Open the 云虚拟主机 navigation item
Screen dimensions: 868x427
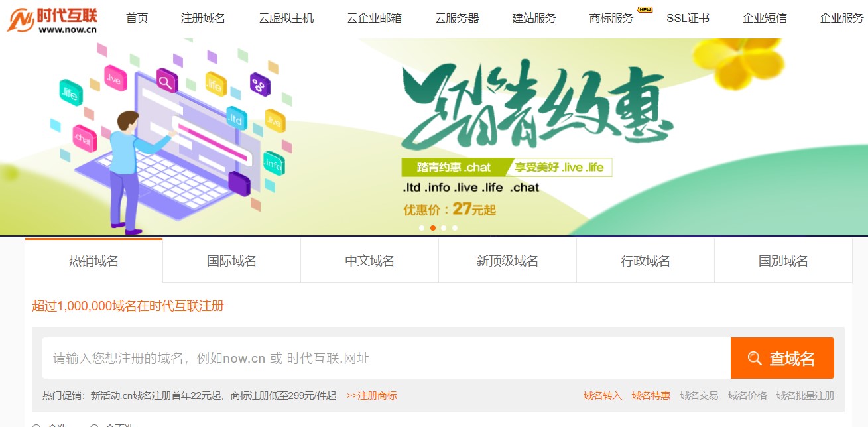coord(286,19)
